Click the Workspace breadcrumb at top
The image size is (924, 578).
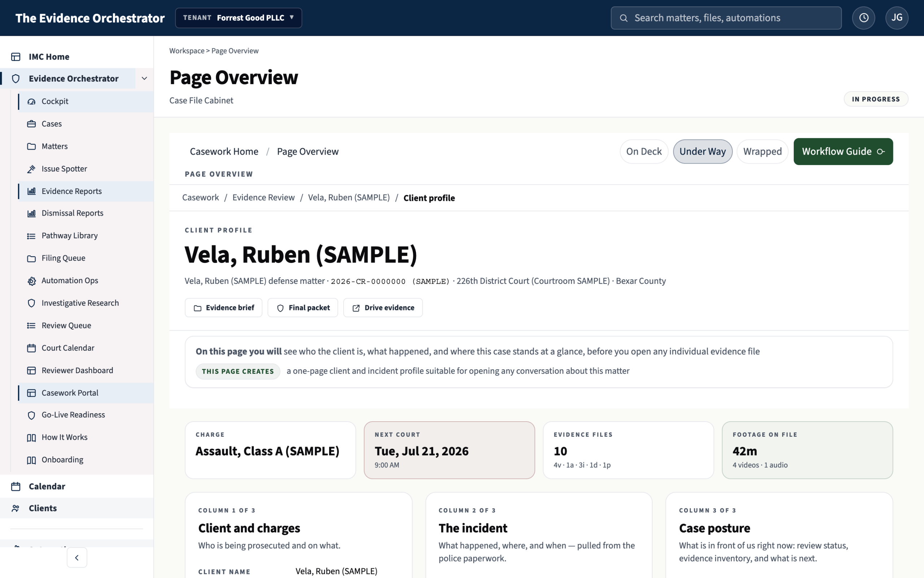[x=187, y=51]
